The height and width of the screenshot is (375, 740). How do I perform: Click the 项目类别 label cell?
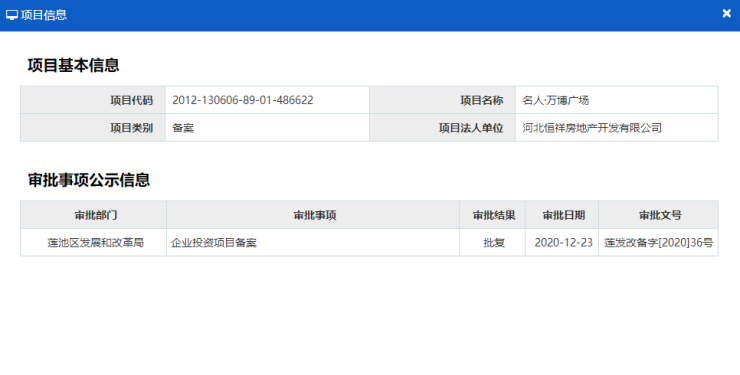(93, 128)
